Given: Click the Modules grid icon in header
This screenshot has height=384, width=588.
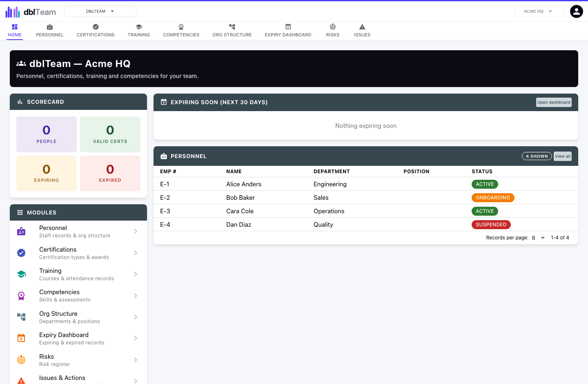Looking at the screenshot, I should pos(20,212).
